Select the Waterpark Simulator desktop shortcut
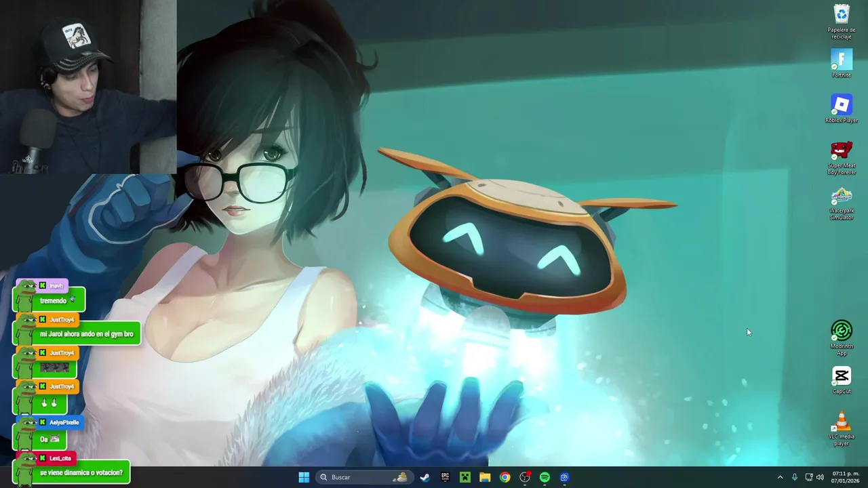Viewport: 868px width, 488px height. (842, 203)
